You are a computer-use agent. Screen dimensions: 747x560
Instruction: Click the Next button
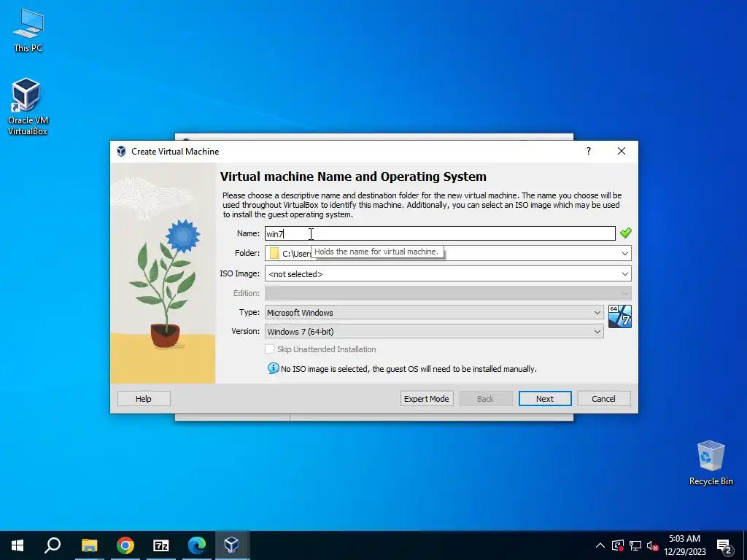pos(544,399)
